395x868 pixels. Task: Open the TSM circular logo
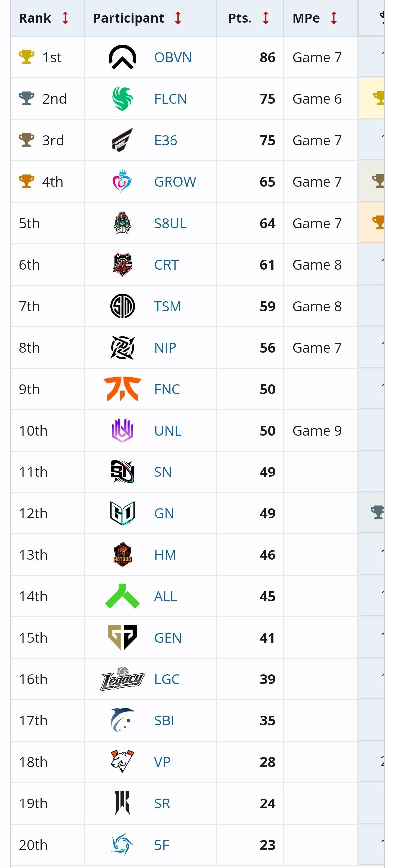[x=122, y=306]
